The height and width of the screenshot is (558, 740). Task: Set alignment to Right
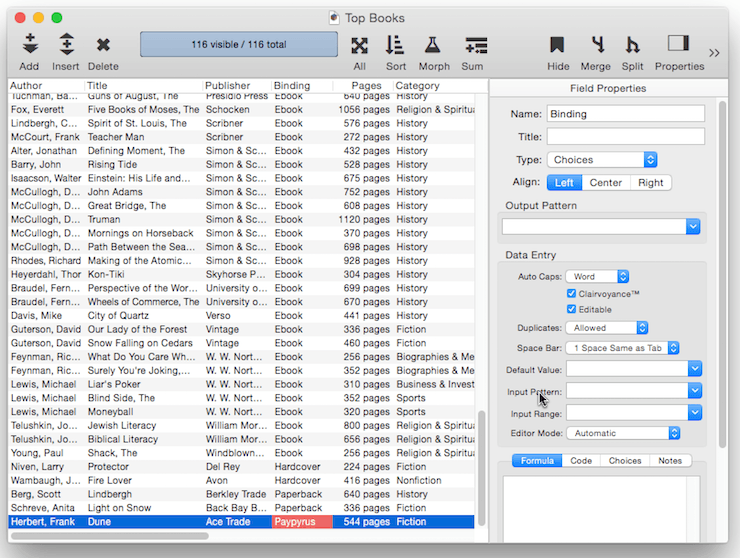pos(651,183)
